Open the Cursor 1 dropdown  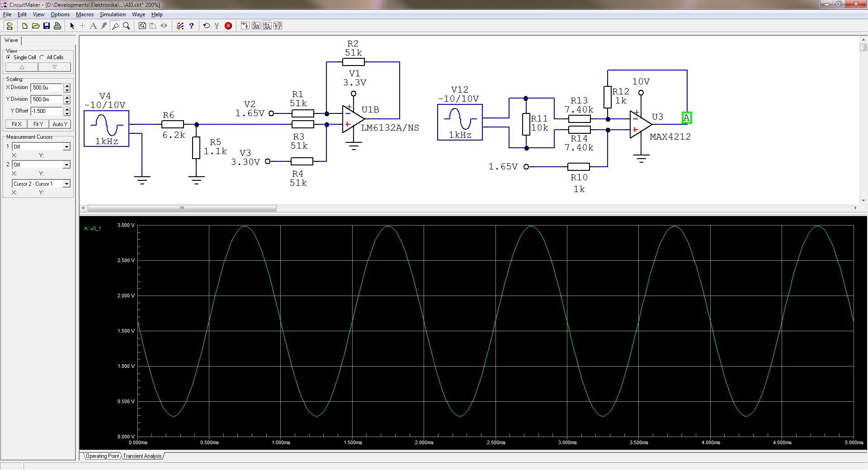pos(66,146)
